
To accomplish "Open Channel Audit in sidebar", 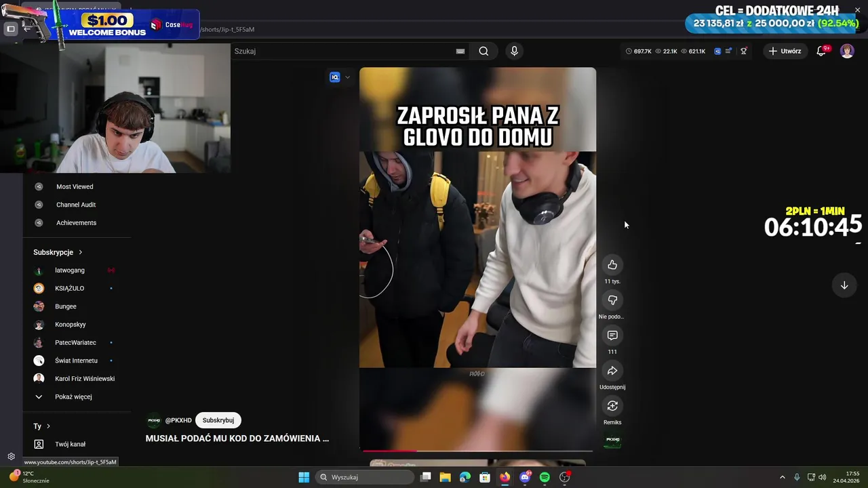I will click(x=77, y=205).
